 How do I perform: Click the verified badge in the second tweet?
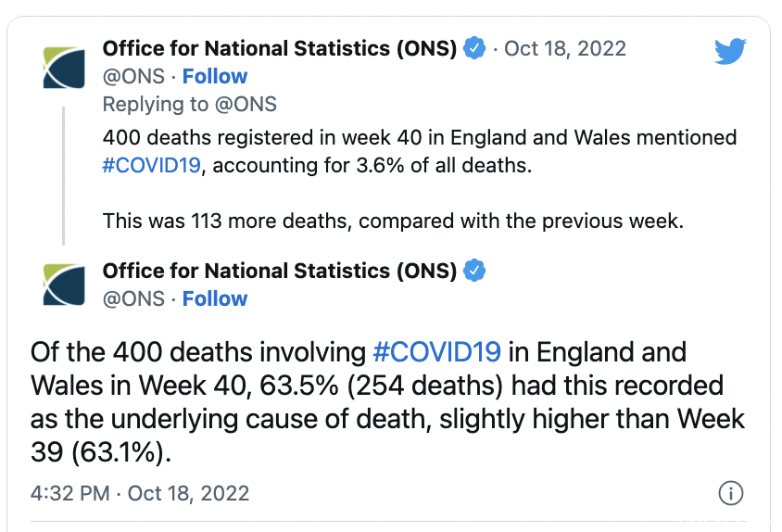tap(474, 271)
